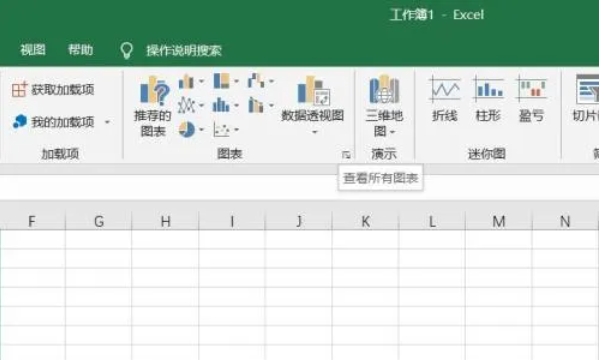Expand the scatter chart dropdown arrow
The height and width of the screenshot is (360, 604).
point(236,130)
